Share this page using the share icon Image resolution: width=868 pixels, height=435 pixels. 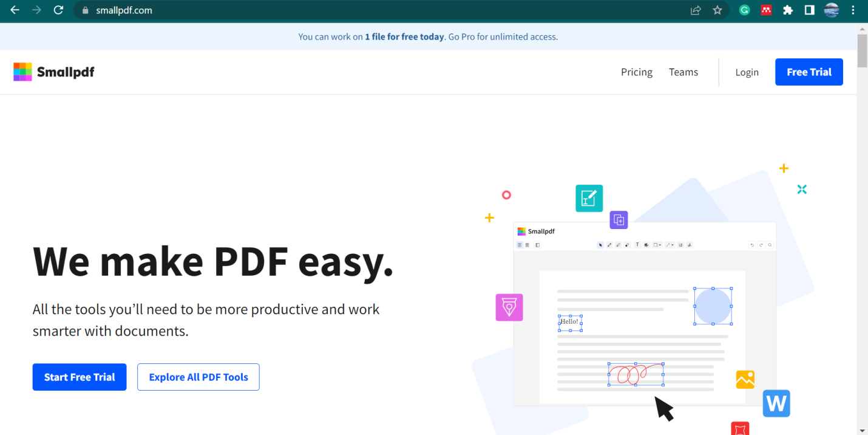pyautogui.click(x=696, y=10)
